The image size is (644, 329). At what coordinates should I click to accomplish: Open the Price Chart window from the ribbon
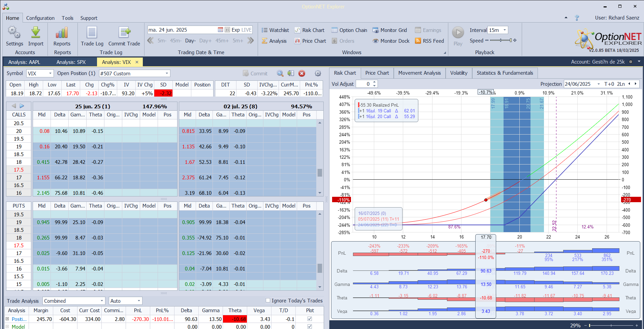[310, 41]
